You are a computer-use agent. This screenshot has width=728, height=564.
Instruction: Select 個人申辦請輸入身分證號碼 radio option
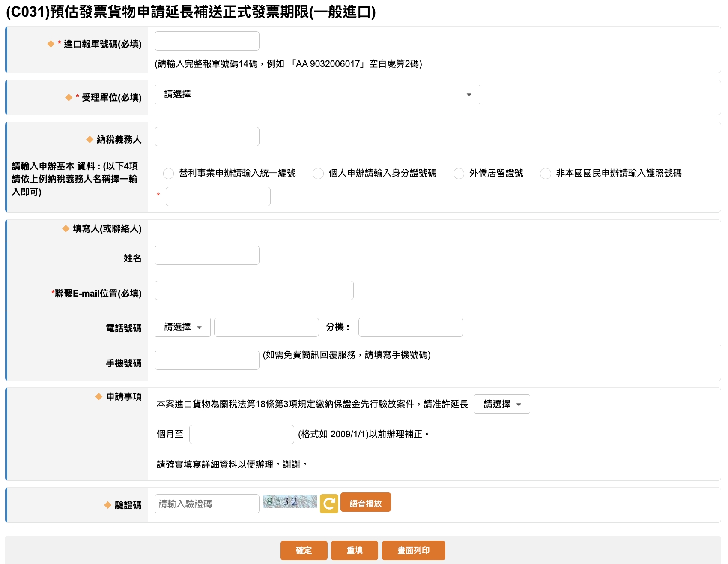(318, 174)
